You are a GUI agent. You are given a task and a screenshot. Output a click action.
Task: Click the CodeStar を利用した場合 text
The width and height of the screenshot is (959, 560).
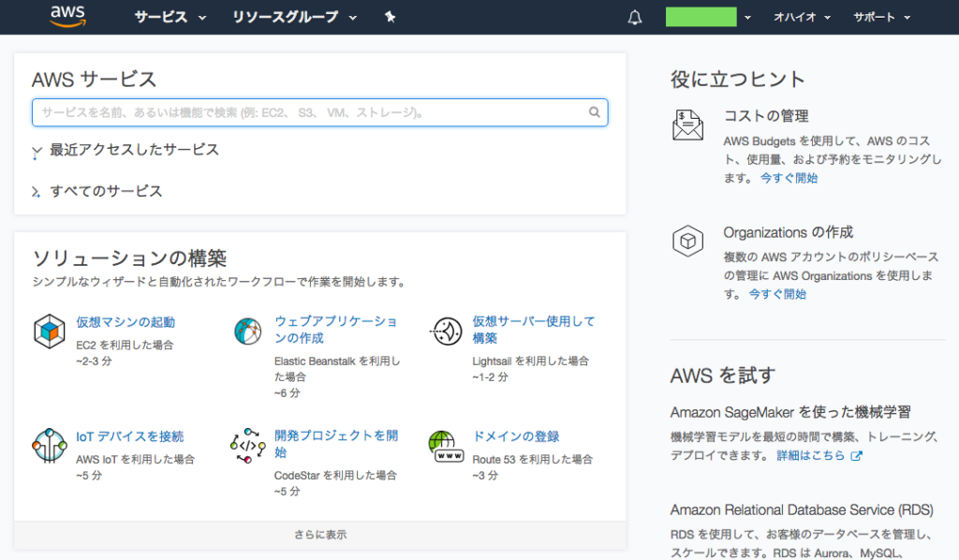[x=335, y=475]
